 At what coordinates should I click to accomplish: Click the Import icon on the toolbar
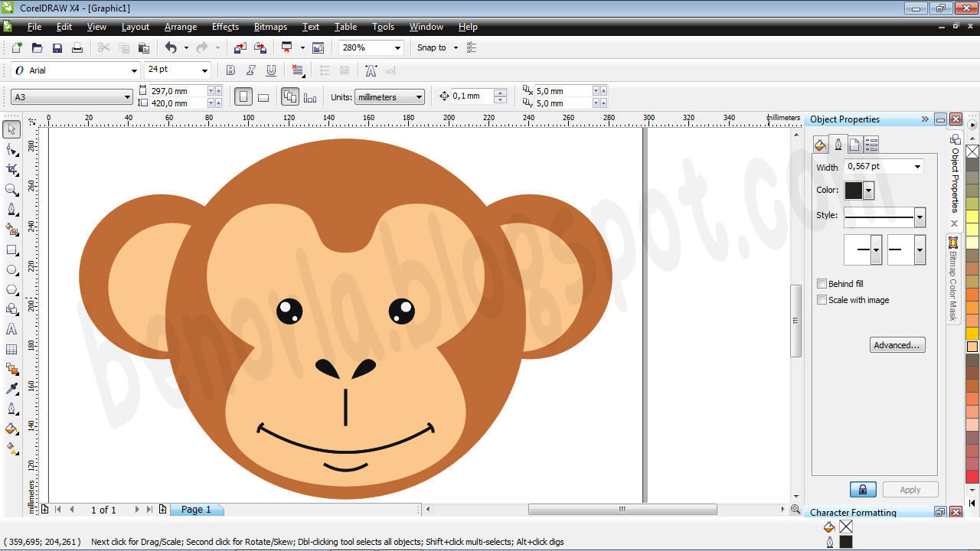[240, 47]
